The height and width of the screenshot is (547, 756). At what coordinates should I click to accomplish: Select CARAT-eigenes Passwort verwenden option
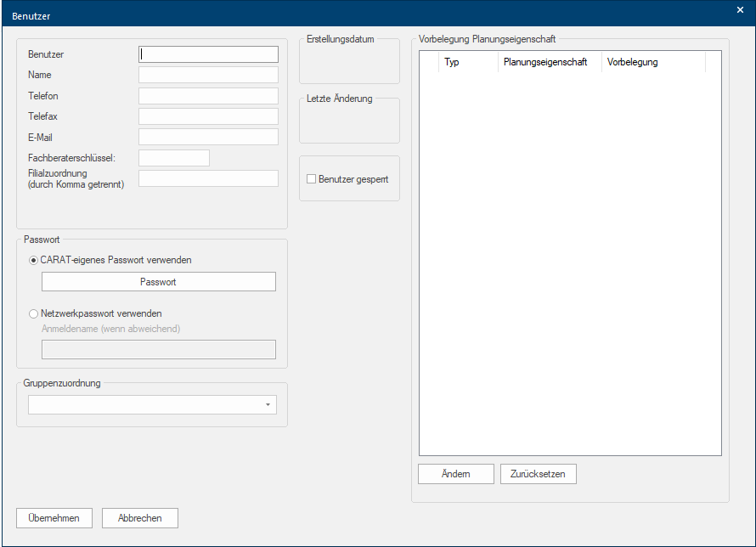click(x=34, y=260)
